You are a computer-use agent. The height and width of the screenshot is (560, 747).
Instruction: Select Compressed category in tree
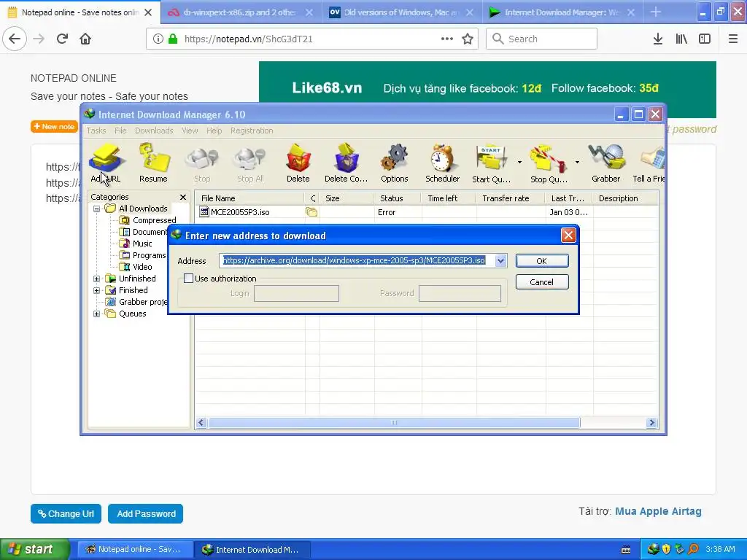point(154,220)
